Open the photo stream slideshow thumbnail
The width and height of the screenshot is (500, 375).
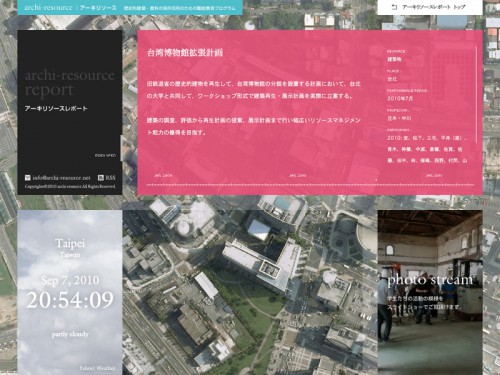(x=430, y=292)
